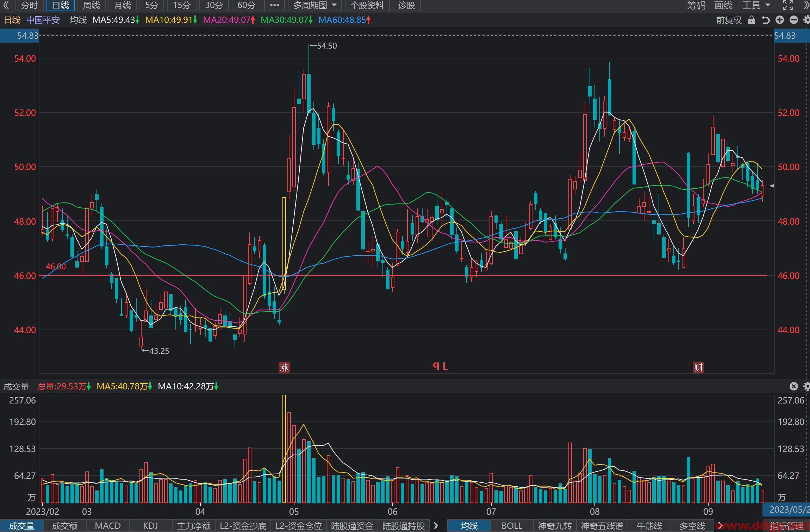Zoom out with the minus circle icon
Image resolution: width=810 pixels, height=532 pixels.
[793, 20]
